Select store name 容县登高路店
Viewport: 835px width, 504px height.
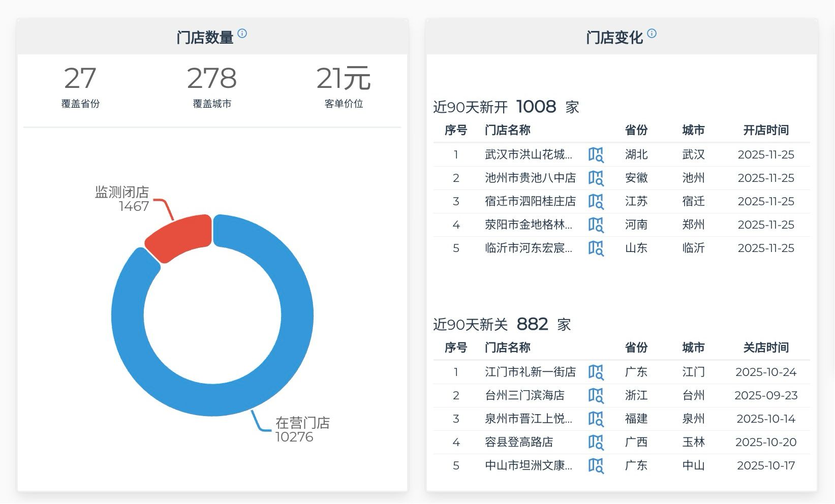[x=519, y=443]
